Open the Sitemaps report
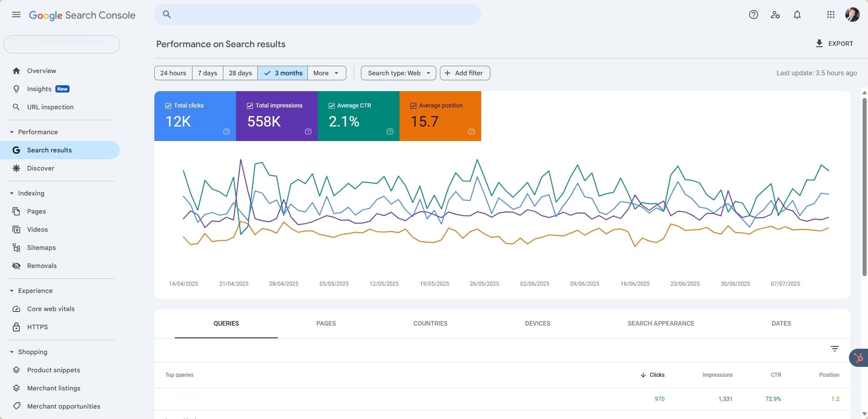This screenshot has width=868, height=419. 41,248
